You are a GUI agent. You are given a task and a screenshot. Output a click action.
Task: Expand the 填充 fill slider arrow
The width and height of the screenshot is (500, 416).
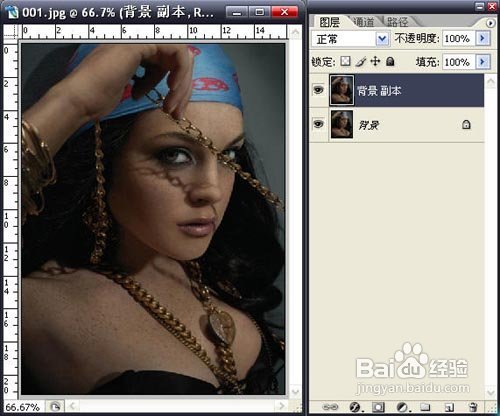tap(483, 62)
